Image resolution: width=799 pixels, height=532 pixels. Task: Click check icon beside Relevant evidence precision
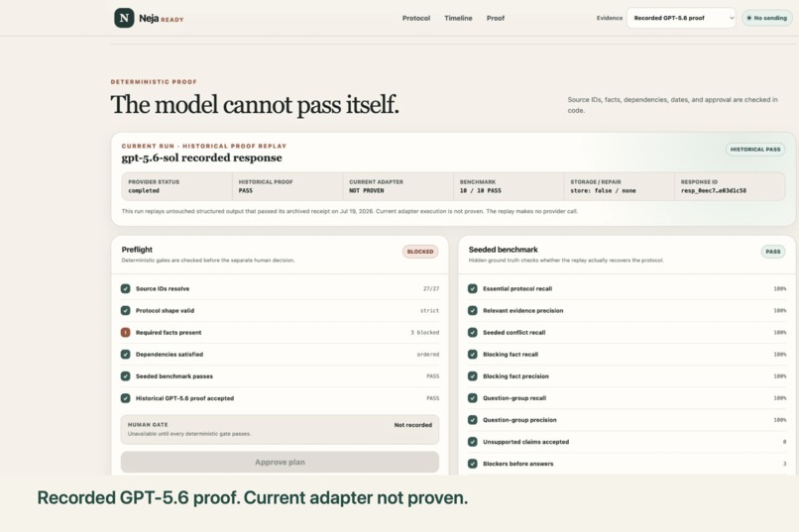(473, 310)
